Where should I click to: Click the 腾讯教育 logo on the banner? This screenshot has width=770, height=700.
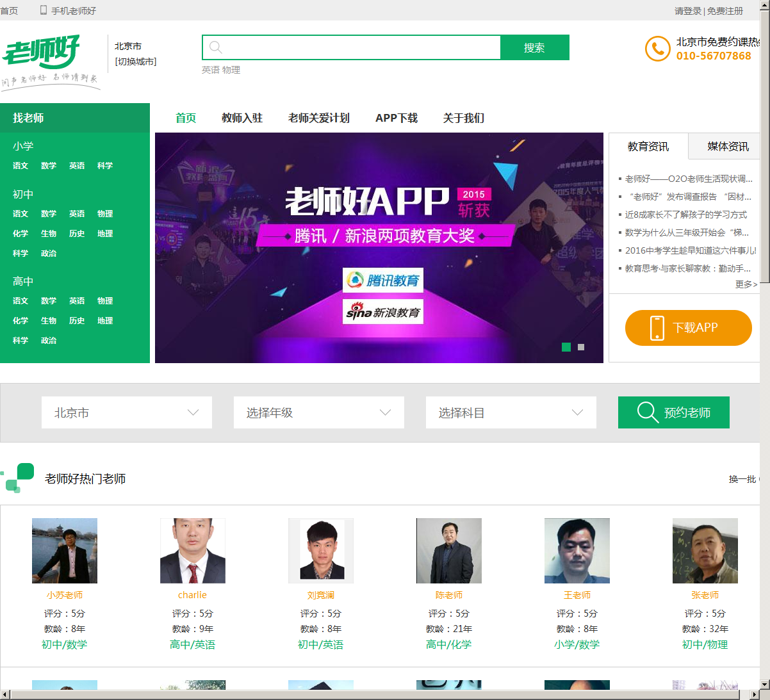[383, 280]
